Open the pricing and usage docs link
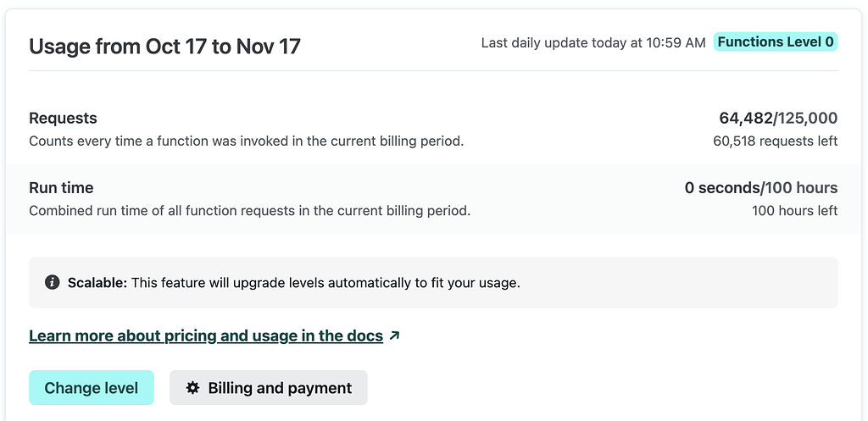This screenshot has height=421, width=868. (205, 335)
